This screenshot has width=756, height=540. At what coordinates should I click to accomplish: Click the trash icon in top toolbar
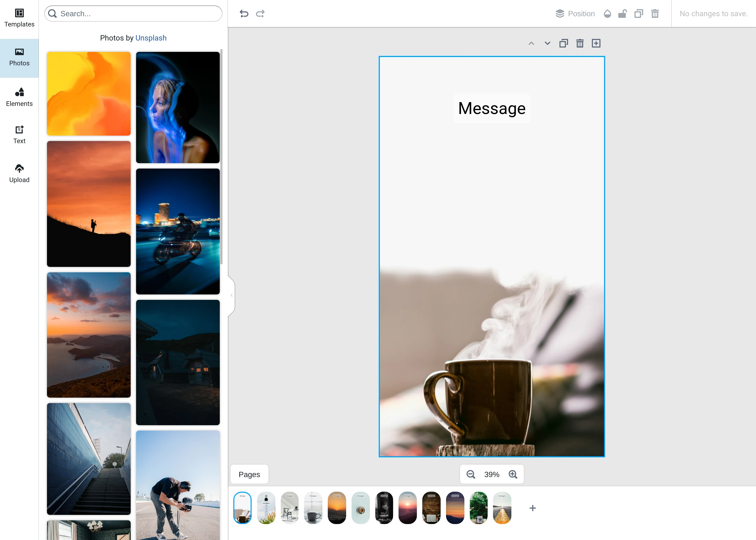point(655,14)
